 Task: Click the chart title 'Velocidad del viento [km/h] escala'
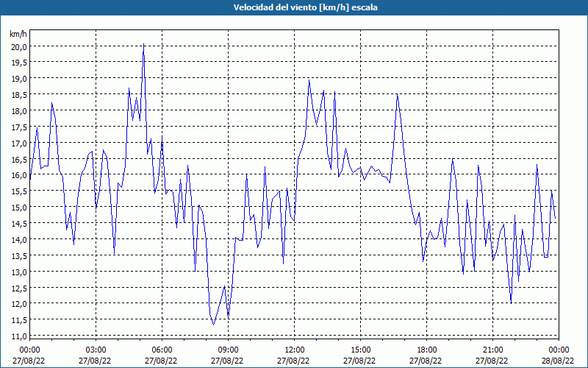click(305, 7)
